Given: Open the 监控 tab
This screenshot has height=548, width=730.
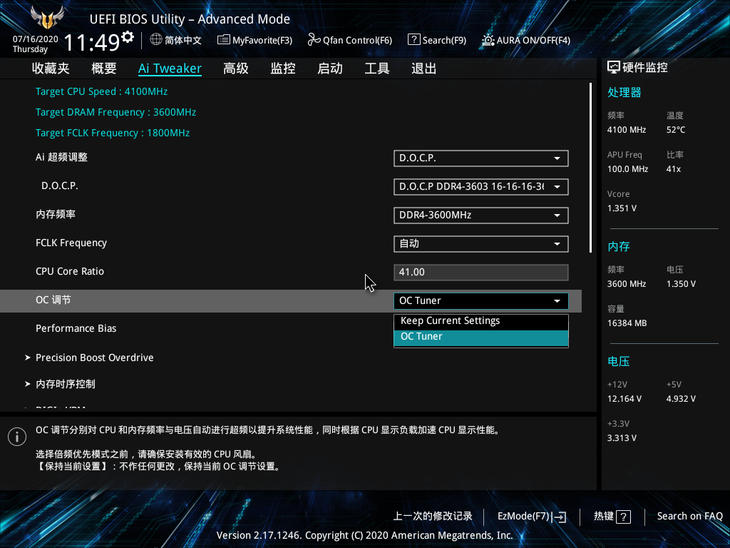Looking at the screenshot, I should [283, 68].
